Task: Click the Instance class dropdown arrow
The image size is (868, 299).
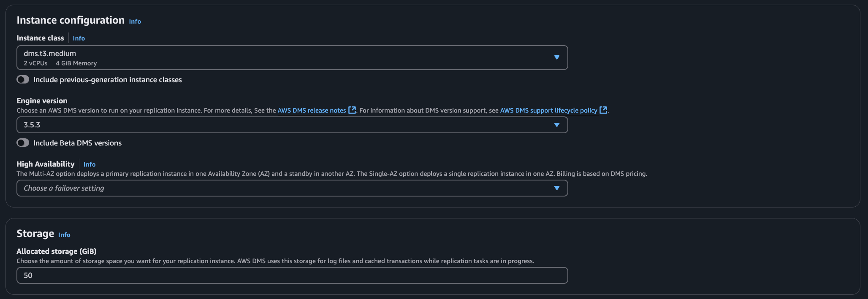Action: tap(556, 57)
